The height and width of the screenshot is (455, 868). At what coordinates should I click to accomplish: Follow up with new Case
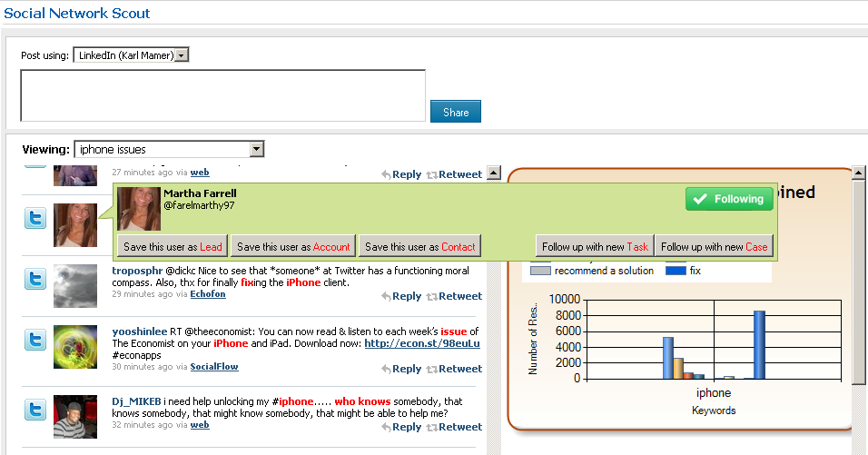click(x=715, y=247)
